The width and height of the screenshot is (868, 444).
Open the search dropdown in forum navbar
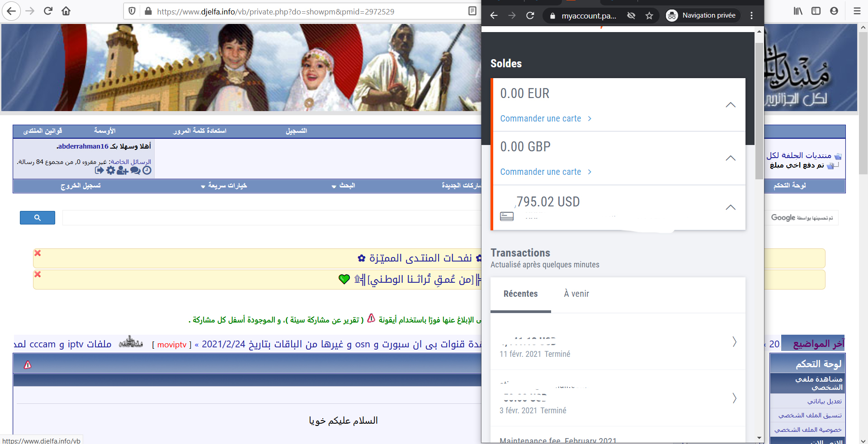(343, 186)
